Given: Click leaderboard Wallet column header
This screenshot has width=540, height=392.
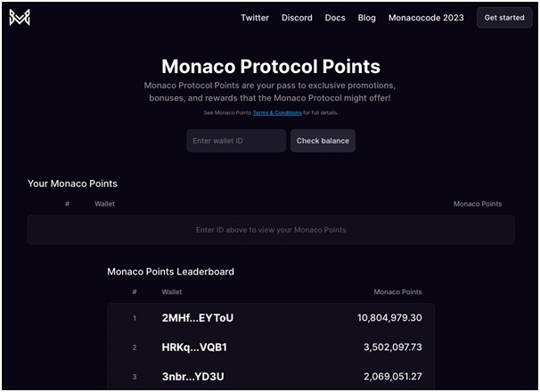Looking at the screenshot, I should click(x=171, y=291).
